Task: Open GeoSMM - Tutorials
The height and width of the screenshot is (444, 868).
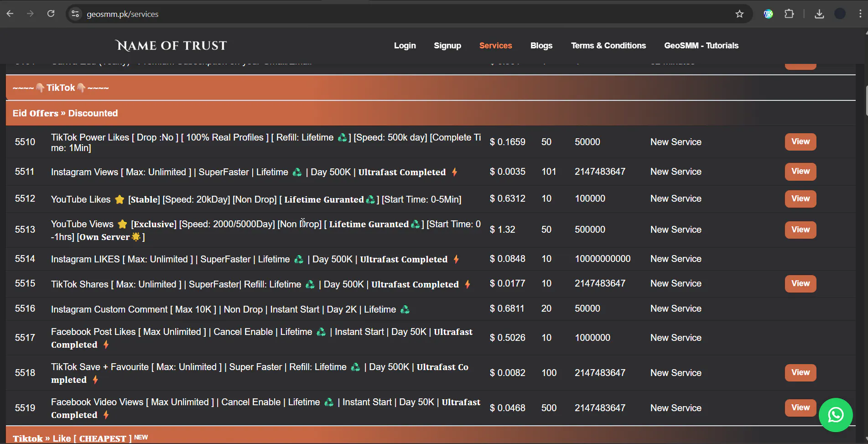Action: 702,46
